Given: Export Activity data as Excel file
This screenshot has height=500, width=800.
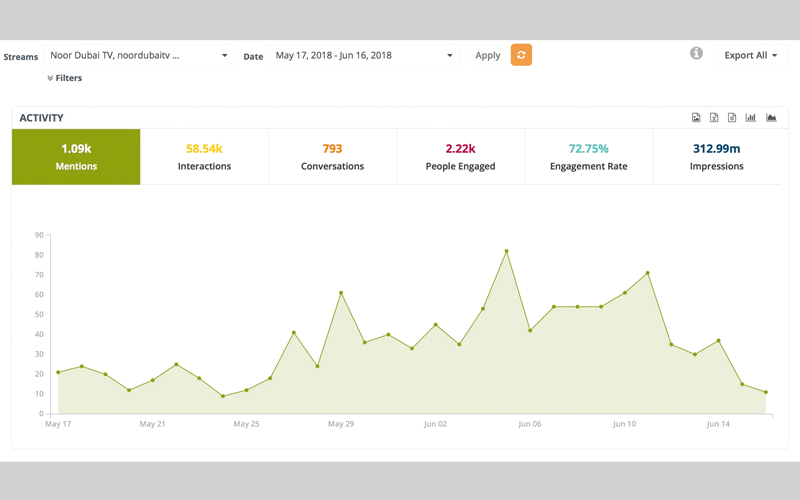Looking at the screenshot, I should tap(714, 118).
